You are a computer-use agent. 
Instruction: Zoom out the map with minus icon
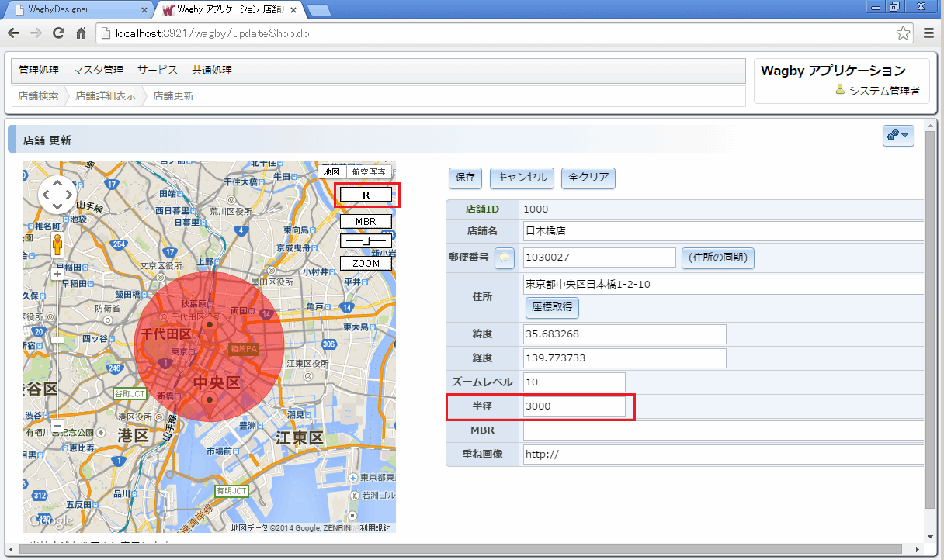point(57,426)
